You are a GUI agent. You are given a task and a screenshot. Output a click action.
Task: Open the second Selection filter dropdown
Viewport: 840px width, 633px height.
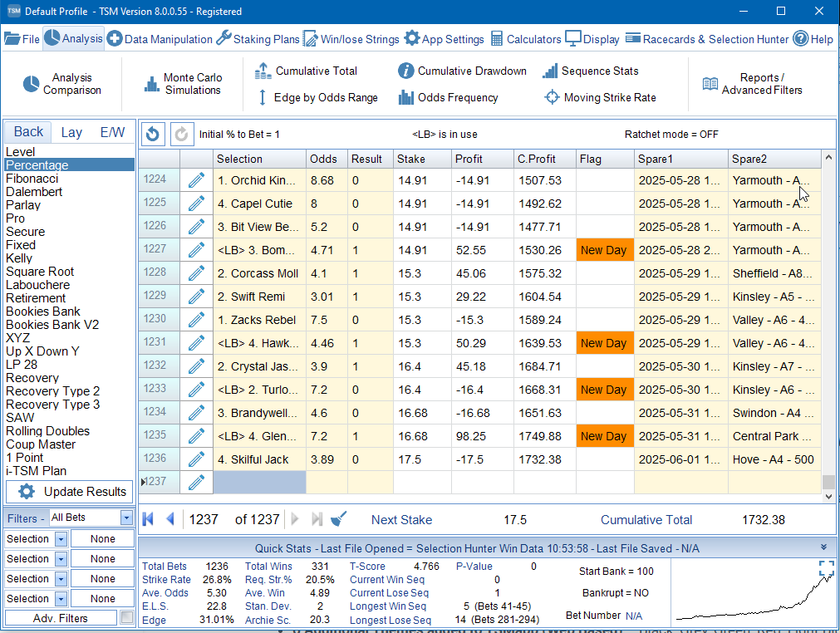point(61,558)
